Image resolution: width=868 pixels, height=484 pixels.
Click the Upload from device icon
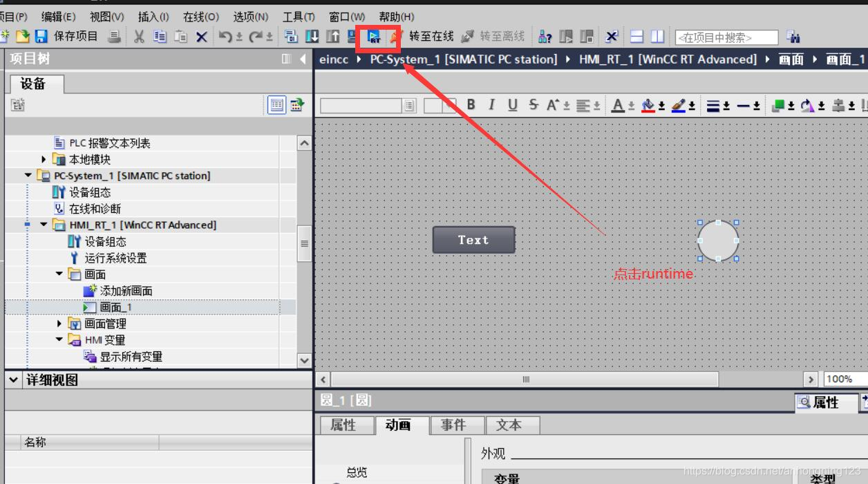pos(333,37)
